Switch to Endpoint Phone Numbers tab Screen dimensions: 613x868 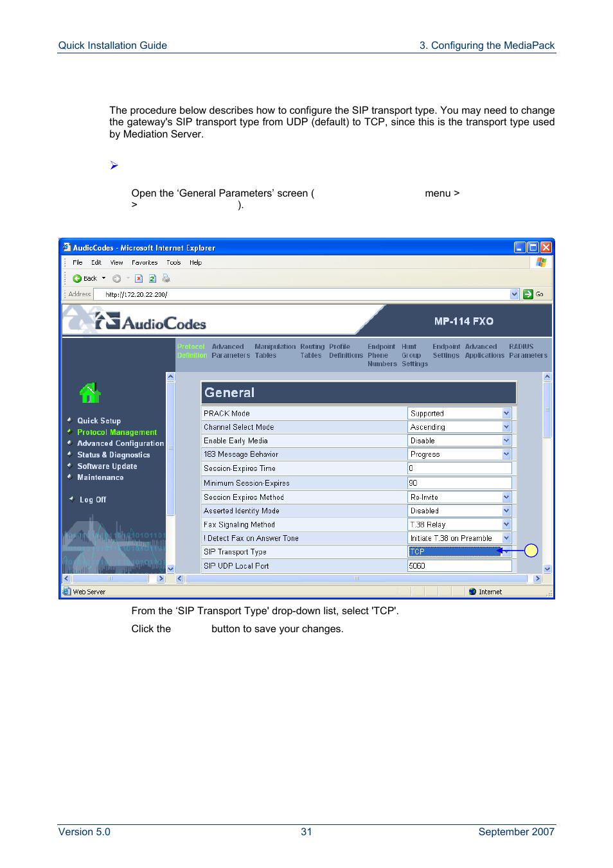[x=382, y=355]
